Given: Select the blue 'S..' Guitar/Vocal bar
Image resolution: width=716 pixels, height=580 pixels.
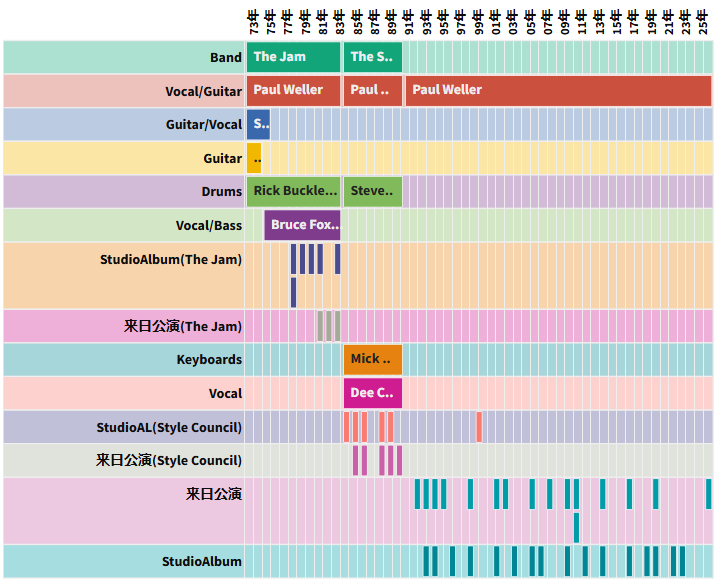Looking at the screenshot, I should pos(258,124).
